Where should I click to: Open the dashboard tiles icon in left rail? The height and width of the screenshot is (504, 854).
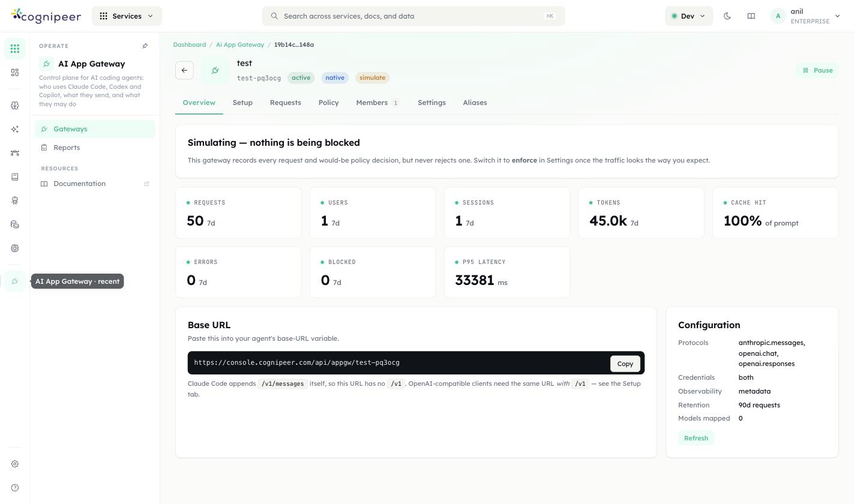(15, 73)
